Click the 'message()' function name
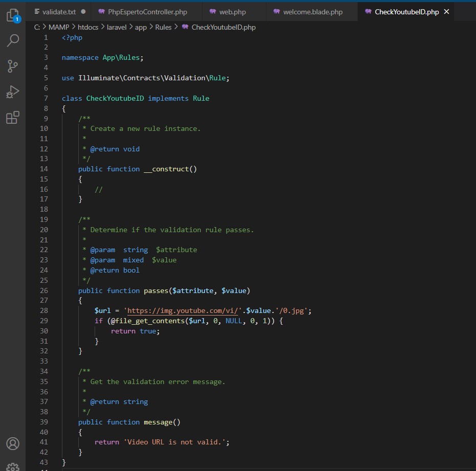Screen dimensions: 476x471 click(162, 422)
